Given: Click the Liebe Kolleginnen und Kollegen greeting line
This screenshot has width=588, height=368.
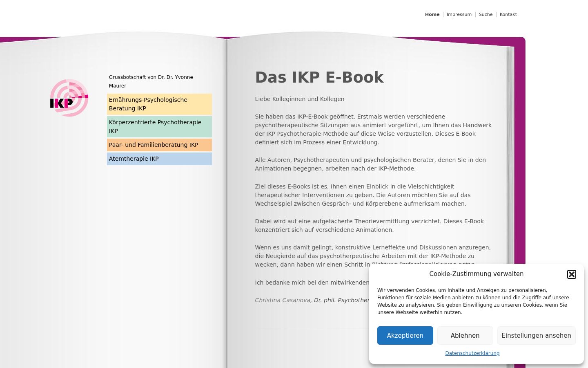Looking at the screenshot, I should tap(300, 99).
